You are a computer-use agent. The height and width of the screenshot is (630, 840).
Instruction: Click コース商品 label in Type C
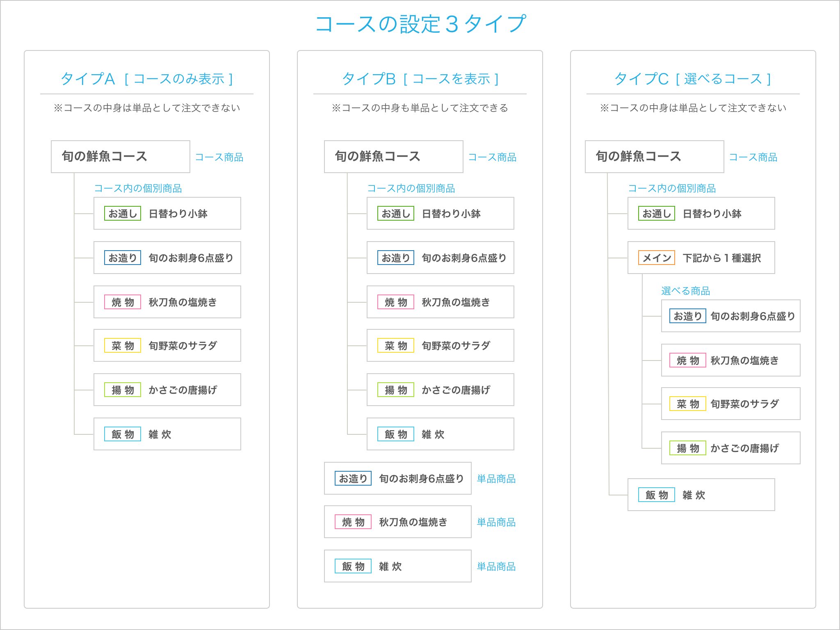point(753,157)
